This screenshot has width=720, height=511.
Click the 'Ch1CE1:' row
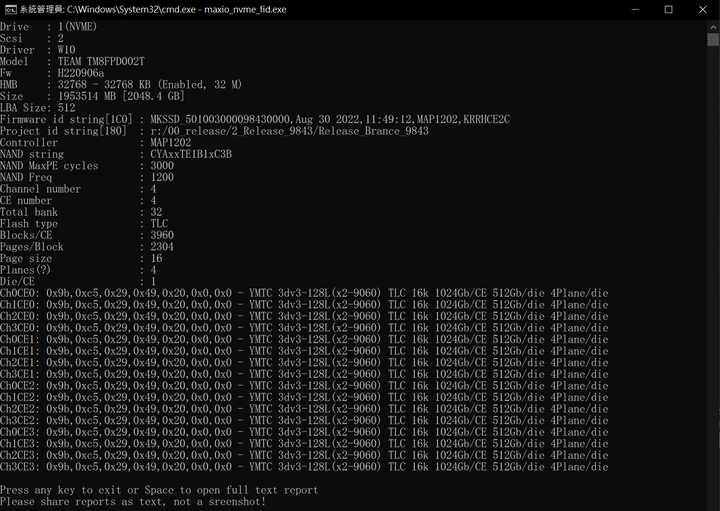click(x=304, y=351)
